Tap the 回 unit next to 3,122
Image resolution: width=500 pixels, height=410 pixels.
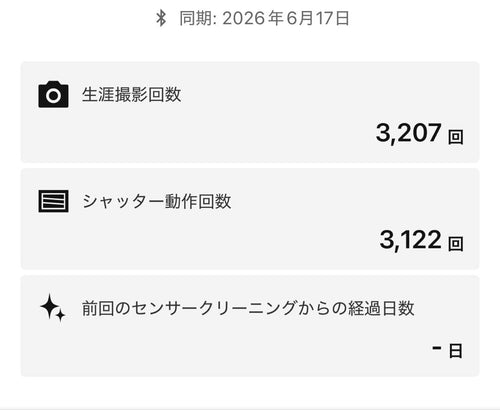pyautogui.click(x=456, y=244)
